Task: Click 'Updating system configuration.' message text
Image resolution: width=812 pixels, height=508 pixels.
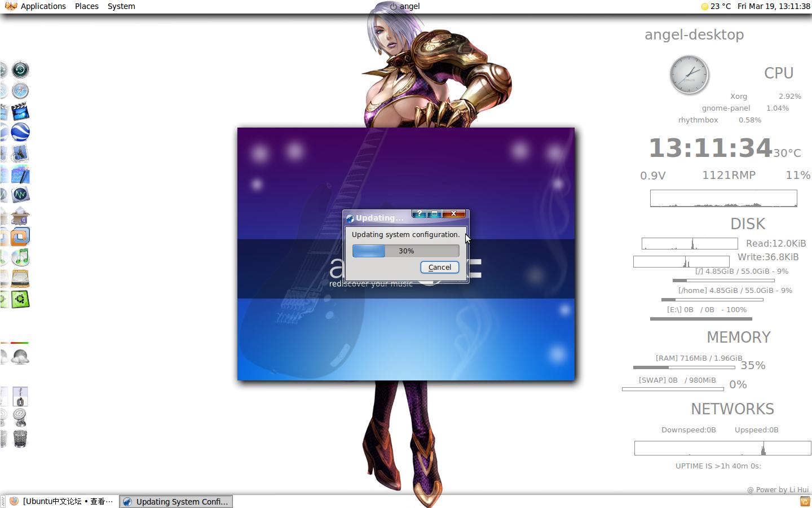Action: coord(405,235)
